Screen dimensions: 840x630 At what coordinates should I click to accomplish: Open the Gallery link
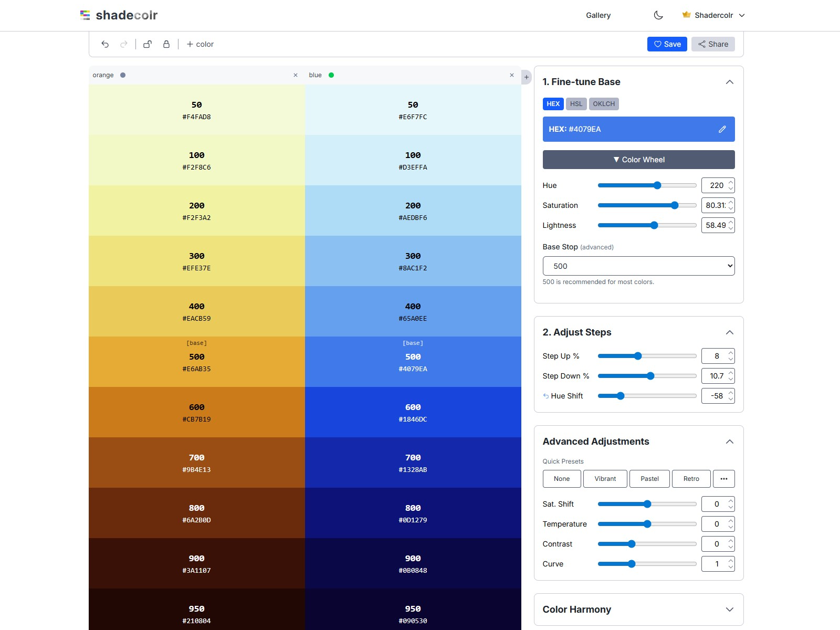tap(598, 15)
